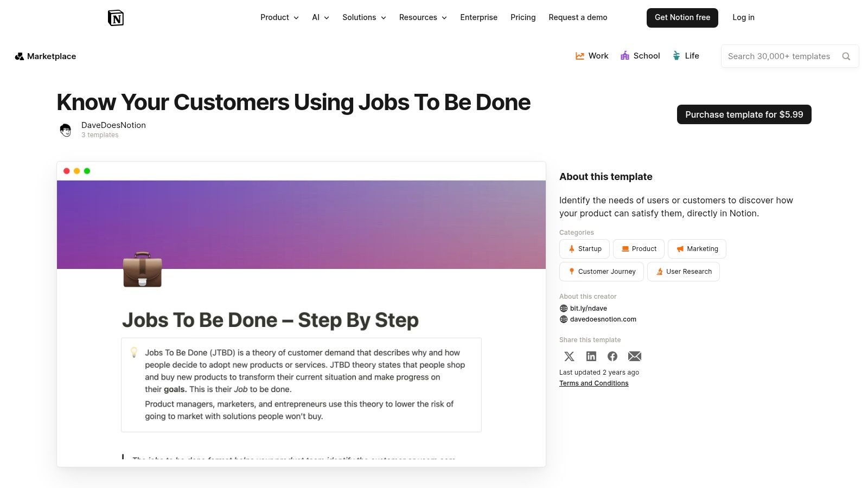
Task: Click DaveDoesNotion creator avatar
Action: pyautogui.click(x=66, y=130)
